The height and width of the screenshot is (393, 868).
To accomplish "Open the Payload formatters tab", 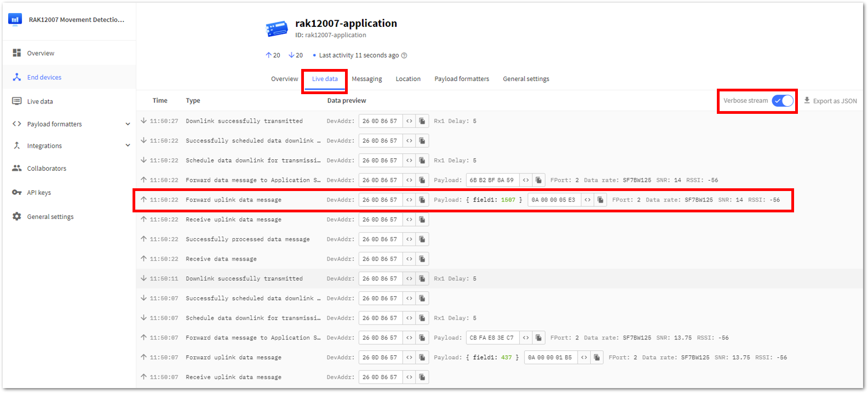I will click(462, 79).
